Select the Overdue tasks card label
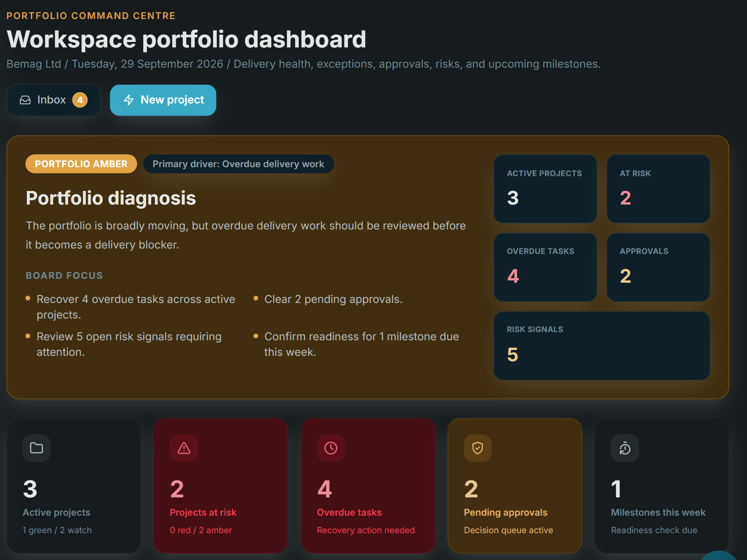The height and width of the screenshot is (560, 747). [x=349, y=513]
